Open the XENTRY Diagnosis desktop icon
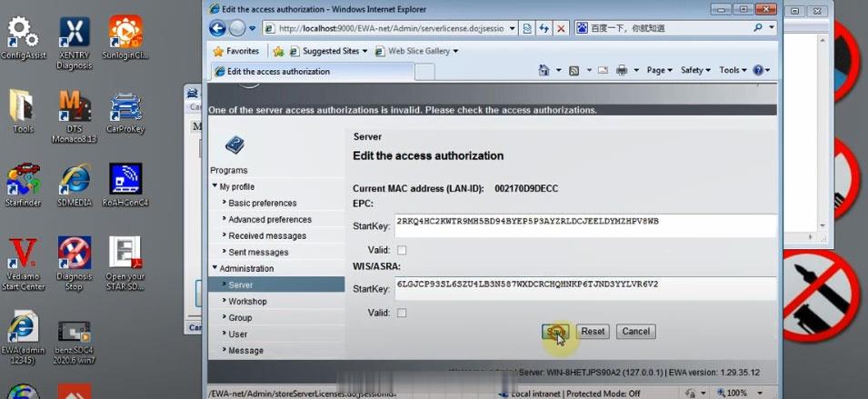 [75, 43]
